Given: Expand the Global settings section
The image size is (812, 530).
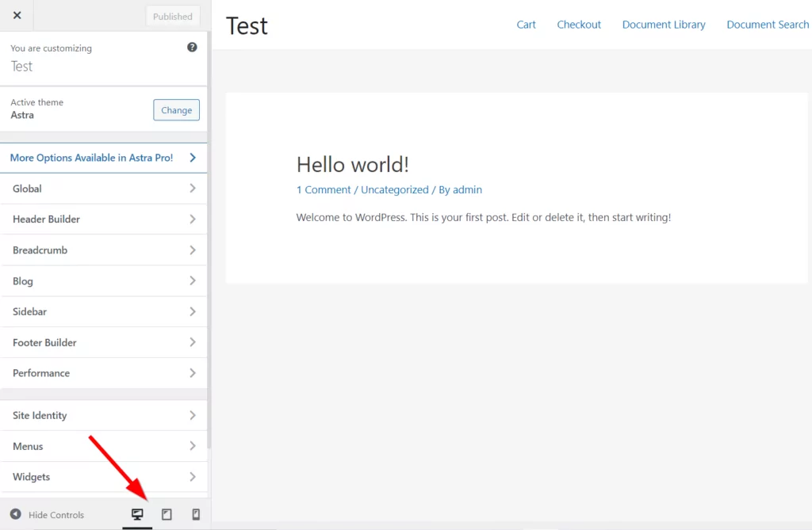Looking at the screenshot, I should tap(103, 189).
